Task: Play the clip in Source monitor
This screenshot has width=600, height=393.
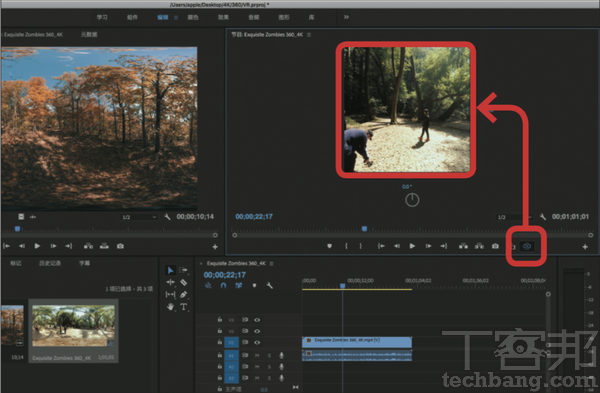Action: [37, 246]
